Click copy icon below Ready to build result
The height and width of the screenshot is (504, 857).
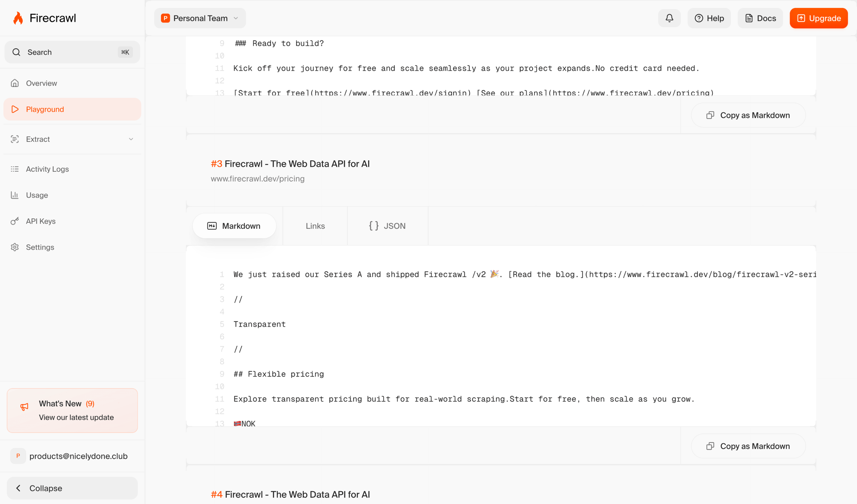point(710,115)
